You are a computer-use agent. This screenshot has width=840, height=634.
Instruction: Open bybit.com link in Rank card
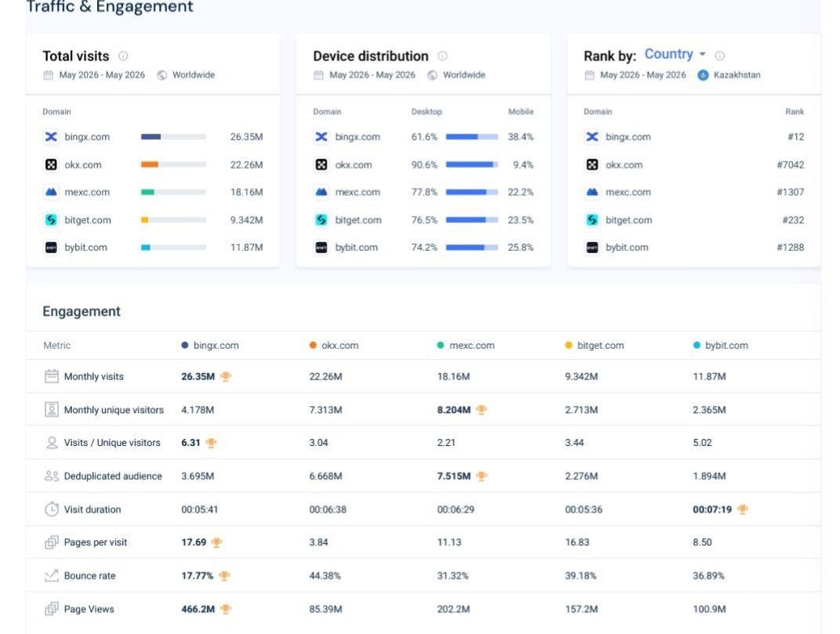click(627, 248)
